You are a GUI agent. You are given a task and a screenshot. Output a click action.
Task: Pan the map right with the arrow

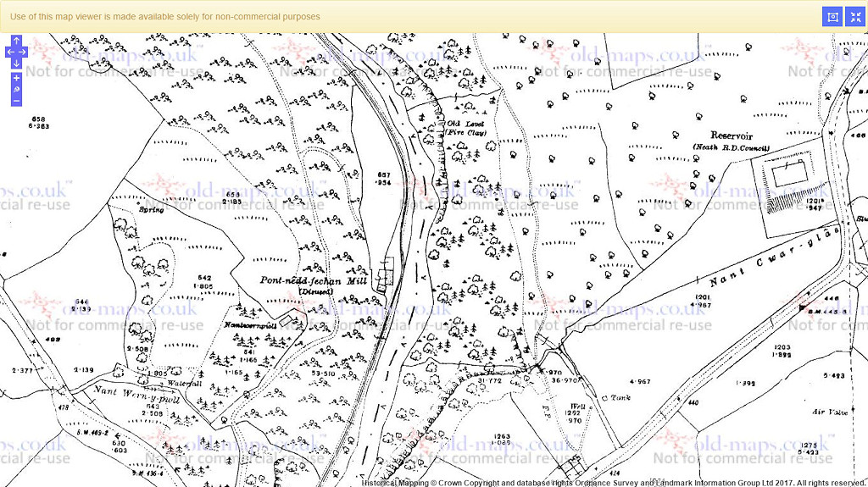(23, 52)
